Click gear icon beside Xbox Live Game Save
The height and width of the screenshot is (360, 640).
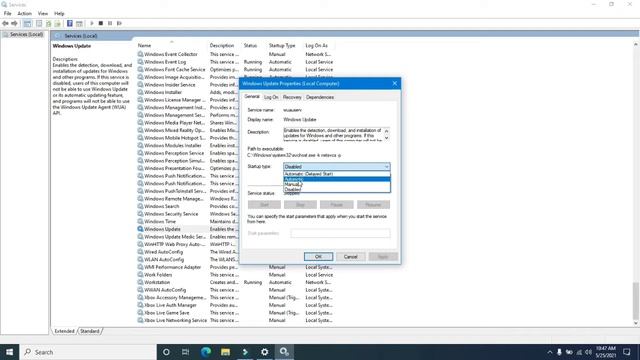pos(140,313)
